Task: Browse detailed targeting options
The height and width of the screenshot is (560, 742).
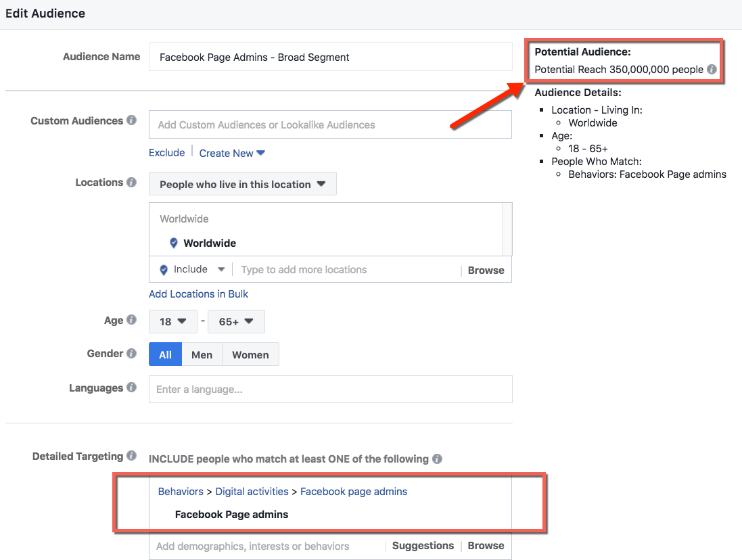Action: click(x=486, y=546)
